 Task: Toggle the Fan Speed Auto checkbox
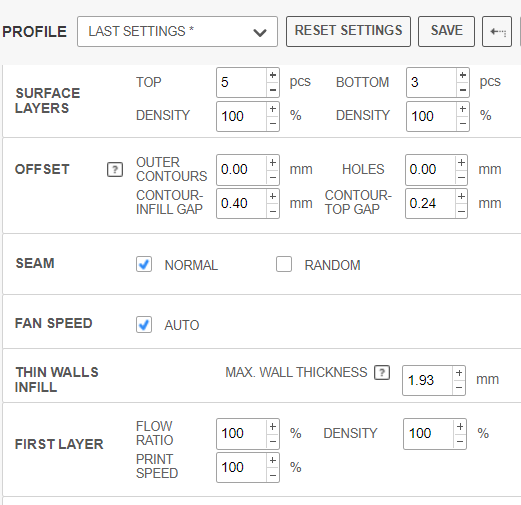point(144,325)
